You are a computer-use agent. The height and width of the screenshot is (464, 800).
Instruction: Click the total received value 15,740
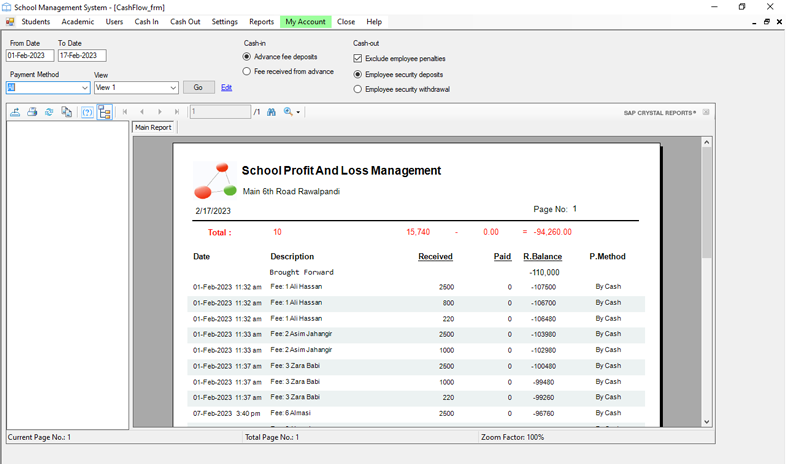418,232
